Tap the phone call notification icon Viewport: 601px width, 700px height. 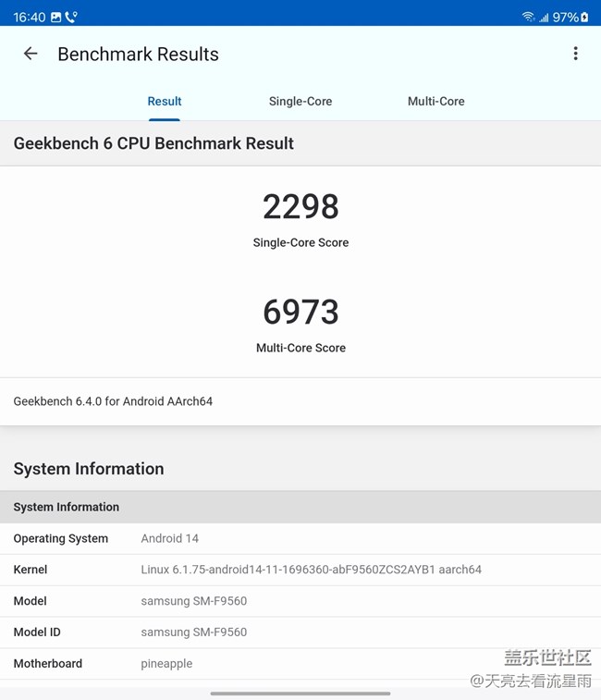coord(71,18)
